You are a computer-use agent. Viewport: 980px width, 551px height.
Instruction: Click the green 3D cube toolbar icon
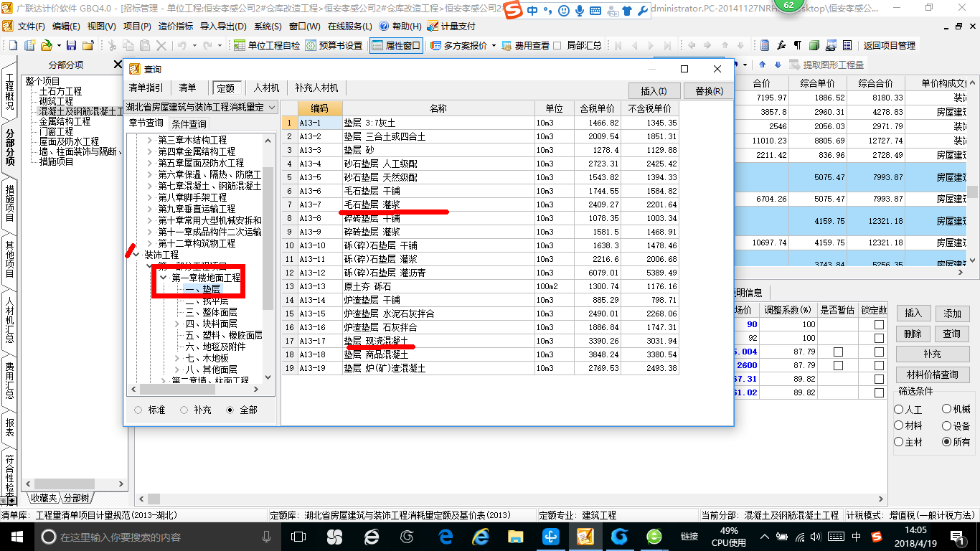pyautogui.click(x=815, y=45)
